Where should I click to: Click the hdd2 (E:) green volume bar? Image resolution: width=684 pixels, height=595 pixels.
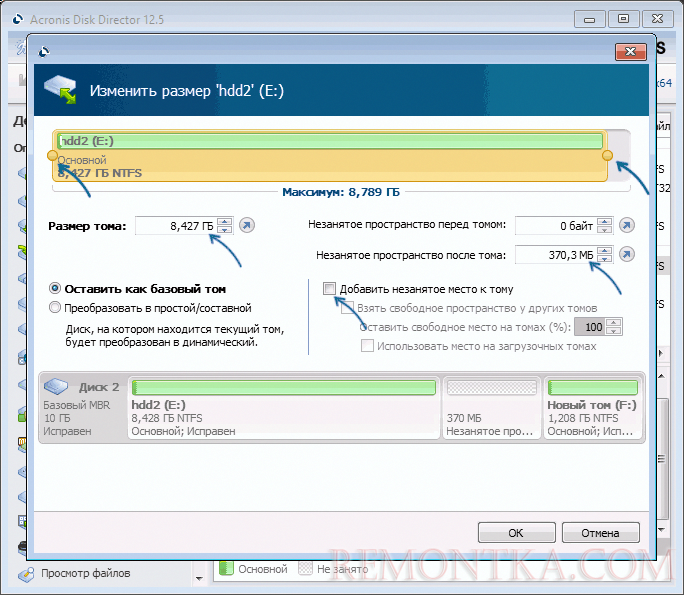[x=330, y=141]
